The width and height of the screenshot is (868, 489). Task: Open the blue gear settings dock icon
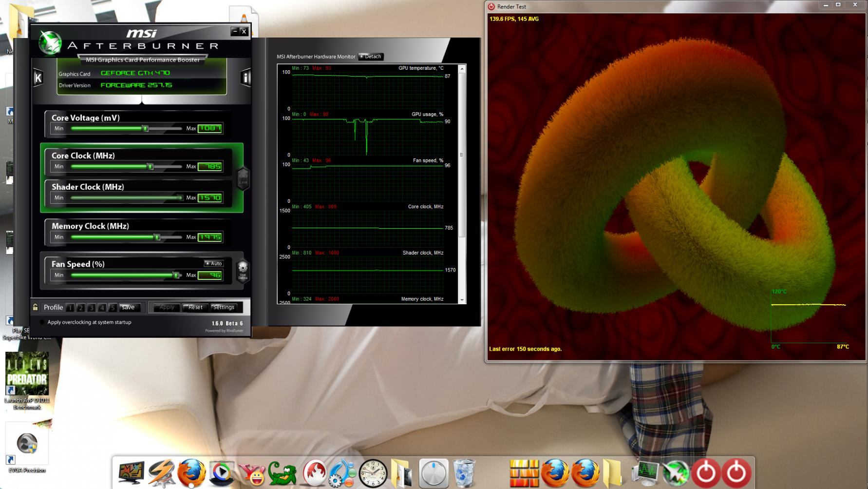click(x=342, y=473)
